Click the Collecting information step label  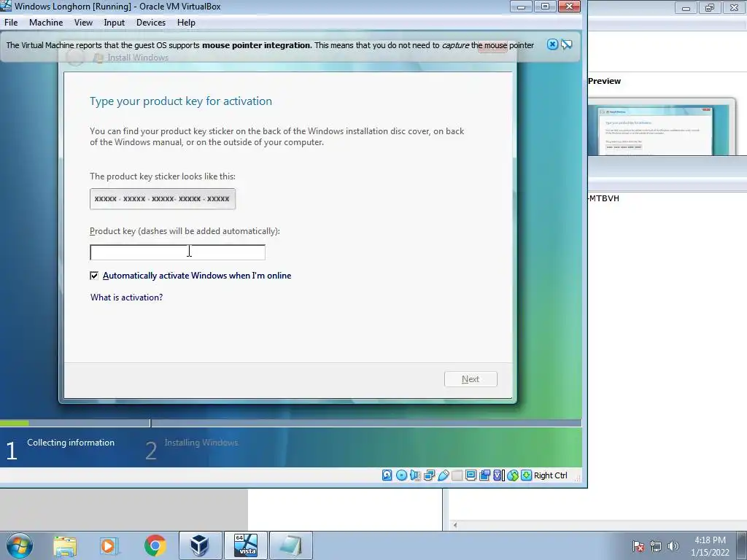71,443
